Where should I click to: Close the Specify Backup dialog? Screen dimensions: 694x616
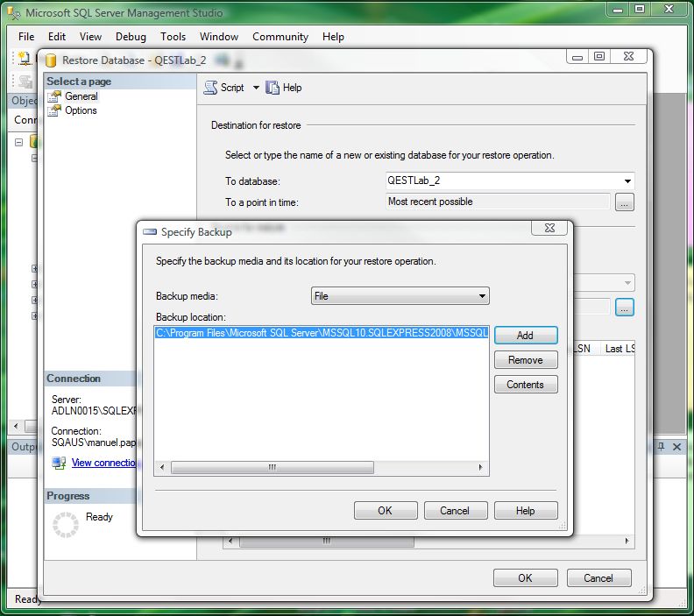pos(549,229)
